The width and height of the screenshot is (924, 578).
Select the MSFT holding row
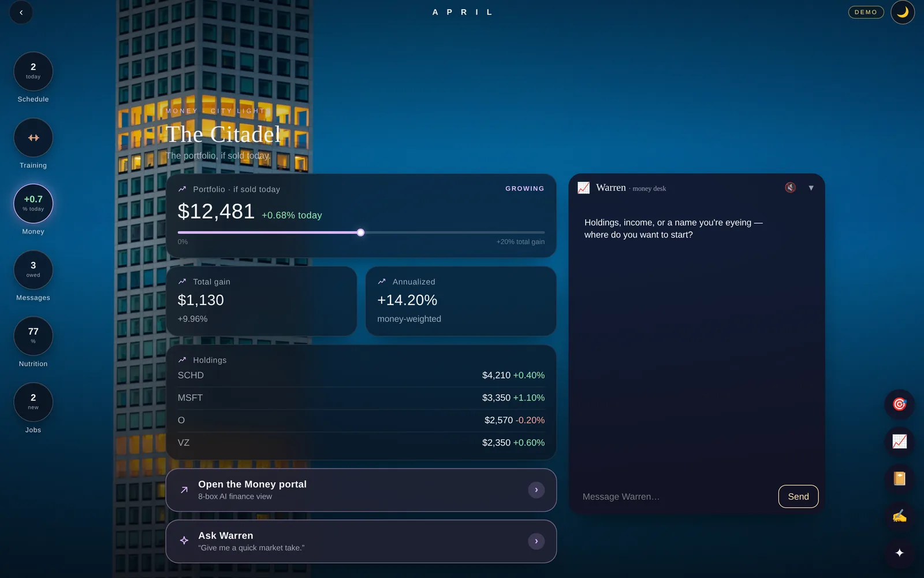pyautogui.click(x=361, y=398)
